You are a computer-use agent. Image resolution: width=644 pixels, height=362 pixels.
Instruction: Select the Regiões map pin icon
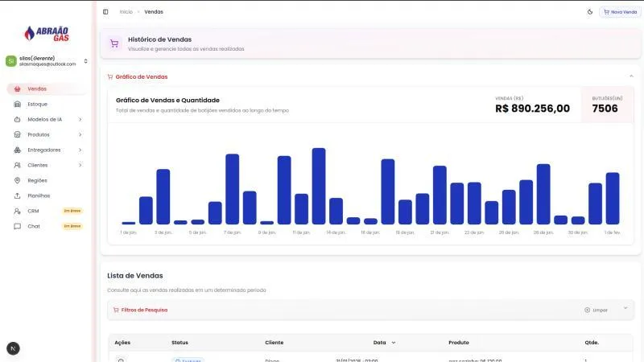[18, 180]
